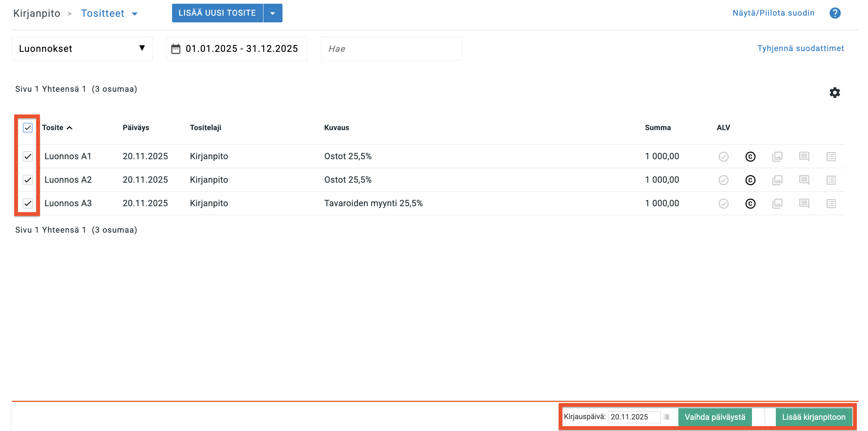
Task: Open entries list icon for Luonnos A2
Action: click(x=831, y=180)
